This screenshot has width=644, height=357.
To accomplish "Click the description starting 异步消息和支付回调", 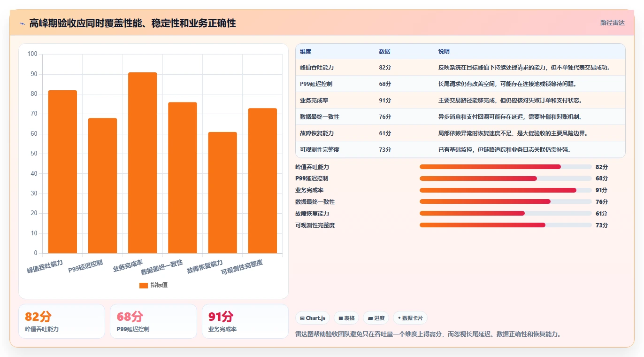I will coord(510,117).
